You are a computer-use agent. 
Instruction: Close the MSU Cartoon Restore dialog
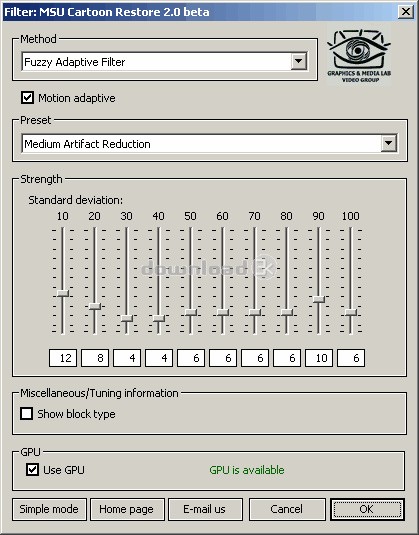[x=406, y=12]
